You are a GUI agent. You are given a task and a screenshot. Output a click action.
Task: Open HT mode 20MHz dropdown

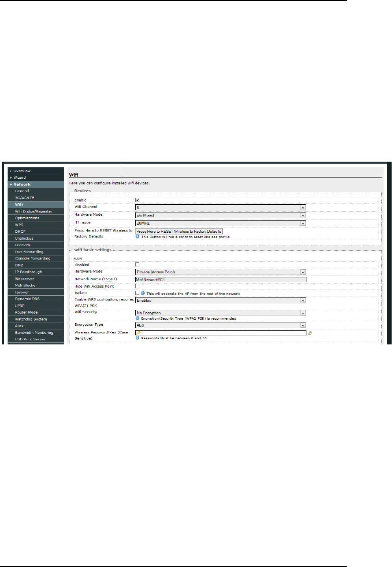[x=220, y=223]
